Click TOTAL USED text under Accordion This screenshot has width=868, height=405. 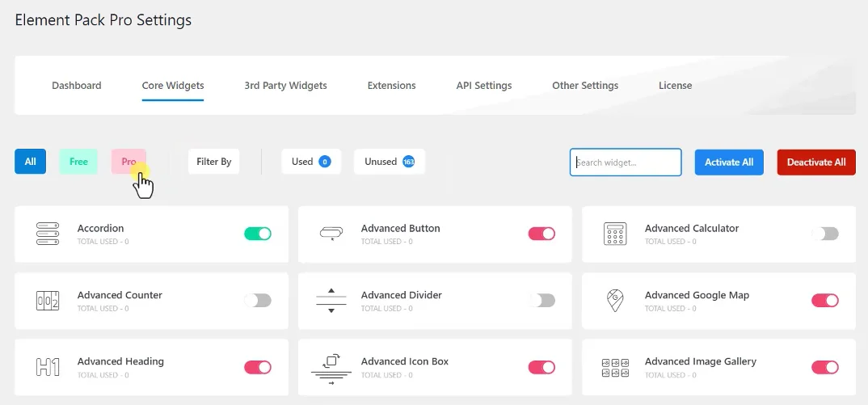pyautogui.click(x=103, y=242)
